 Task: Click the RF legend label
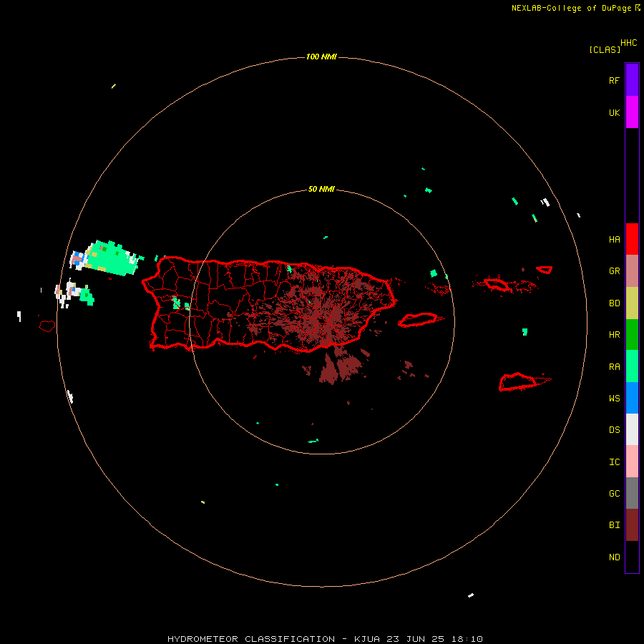tap(614, 80)
